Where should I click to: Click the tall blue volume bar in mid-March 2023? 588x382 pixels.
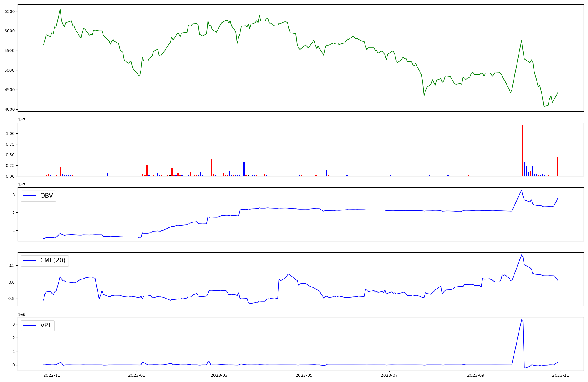pos(244,169)
